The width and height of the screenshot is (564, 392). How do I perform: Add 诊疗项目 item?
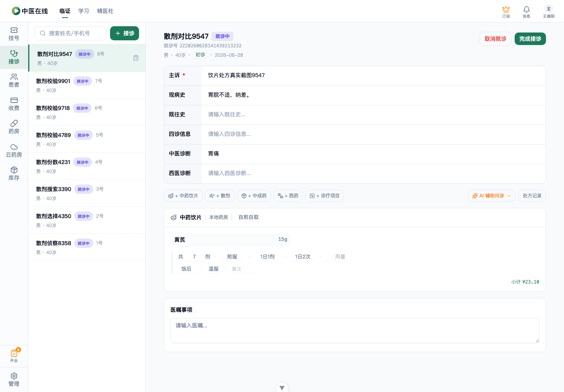pos(324,196)
